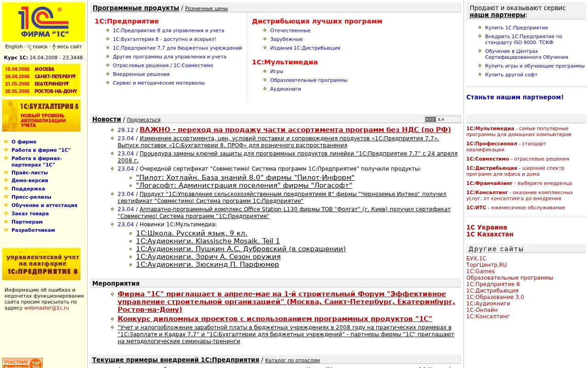
Task: Open Розничные цены link
Action: tap(206, 9)
